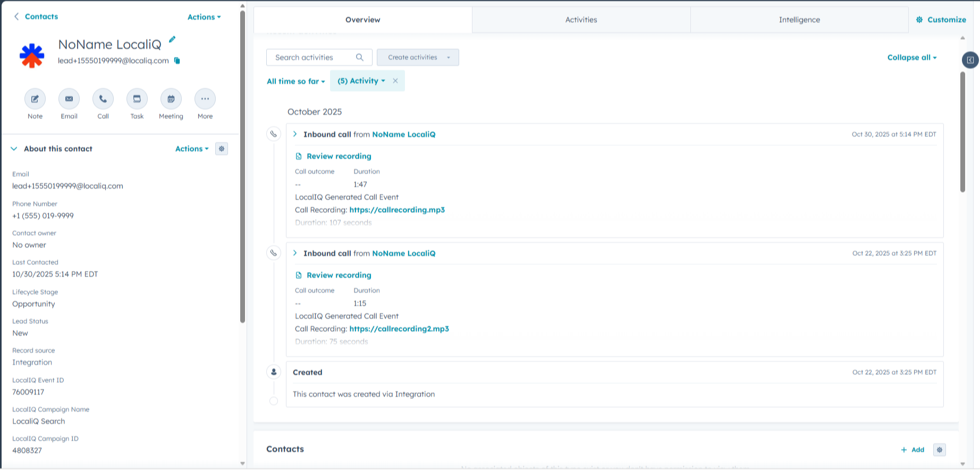Open the More options ellipsis icon
The height and width of the screenshot is (470, 980).
[x=205, y=99]
